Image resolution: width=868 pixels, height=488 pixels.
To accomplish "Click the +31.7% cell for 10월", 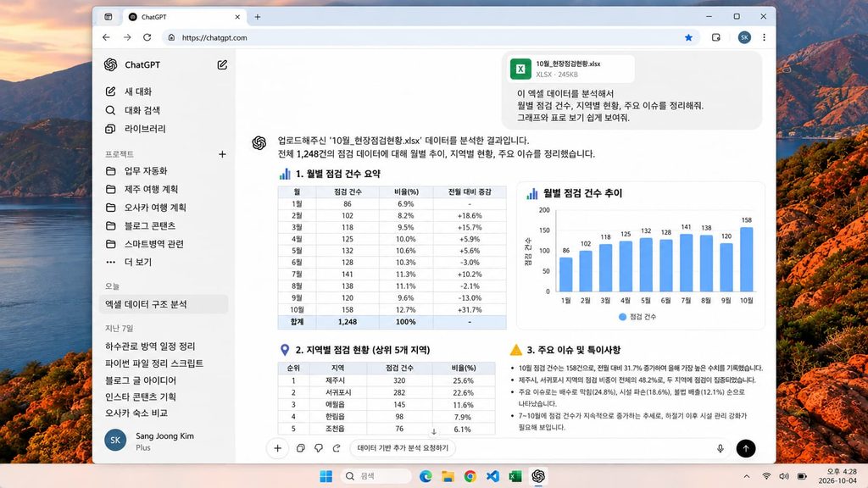I will (470, 310).
